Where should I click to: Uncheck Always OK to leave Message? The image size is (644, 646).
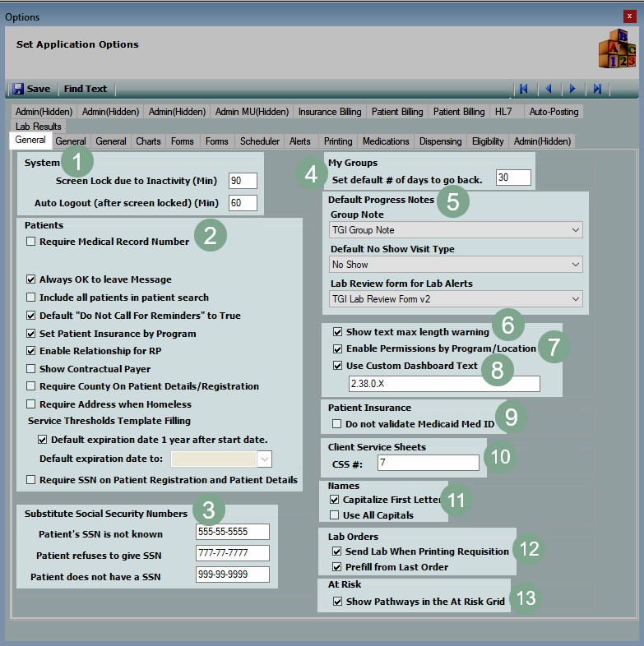[x=31, y=279]
